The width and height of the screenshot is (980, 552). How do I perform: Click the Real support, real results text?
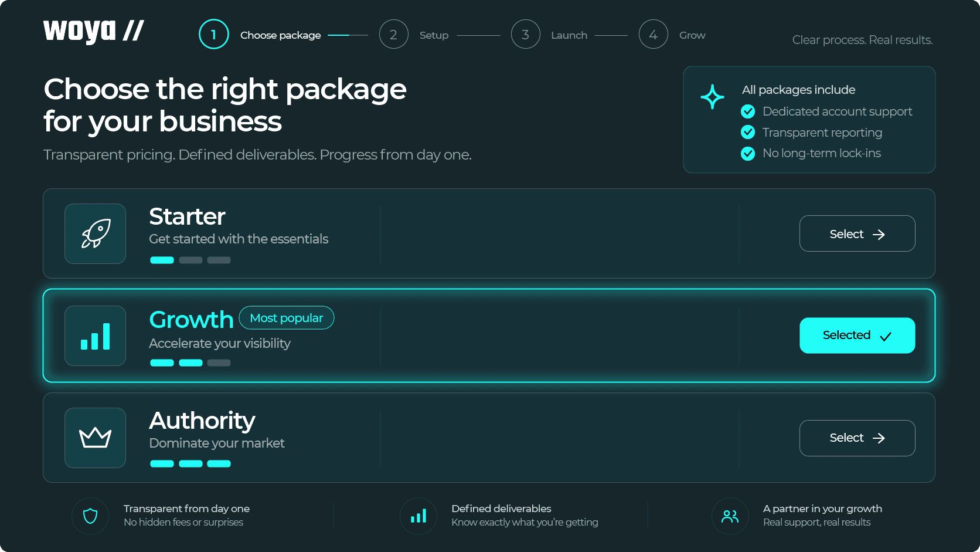tap(817, 522)
